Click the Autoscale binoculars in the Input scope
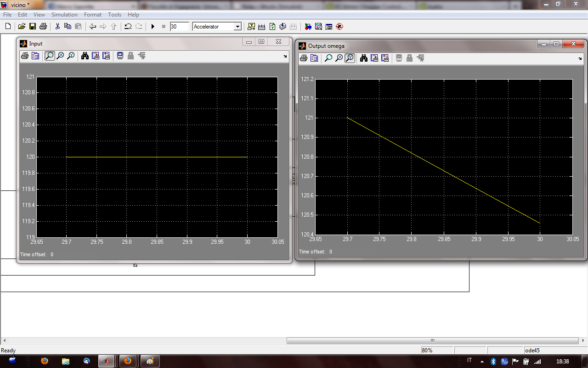The image size is (588, 368). tap(85, 56)
